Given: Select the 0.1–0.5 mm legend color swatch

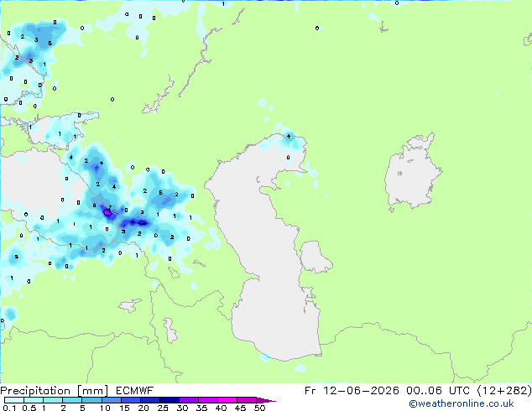Looking at the screenshot, I should coord(14,400).
